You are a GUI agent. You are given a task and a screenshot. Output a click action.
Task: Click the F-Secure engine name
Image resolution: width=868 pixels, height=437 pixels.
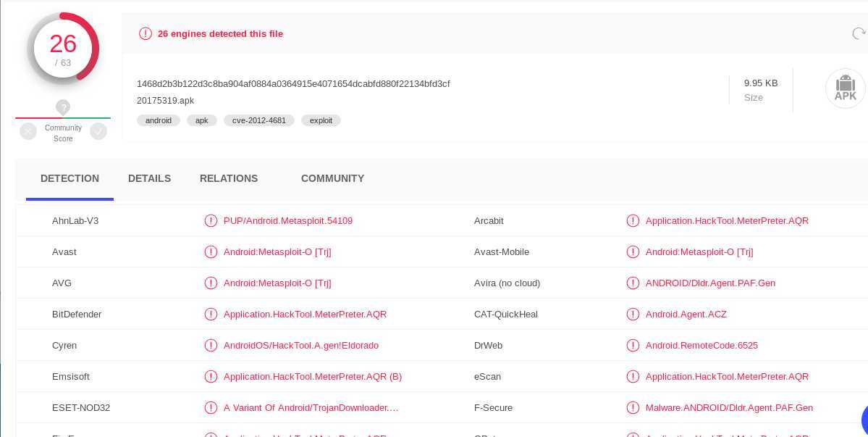pyautogui.click(x=493, y=407)
